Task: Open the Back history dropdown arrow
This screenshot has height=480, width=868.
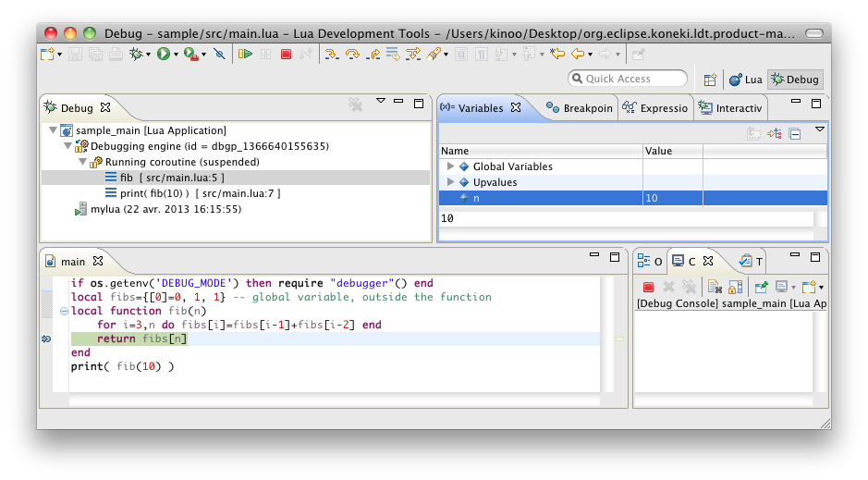Action: [x=590, y=55]
